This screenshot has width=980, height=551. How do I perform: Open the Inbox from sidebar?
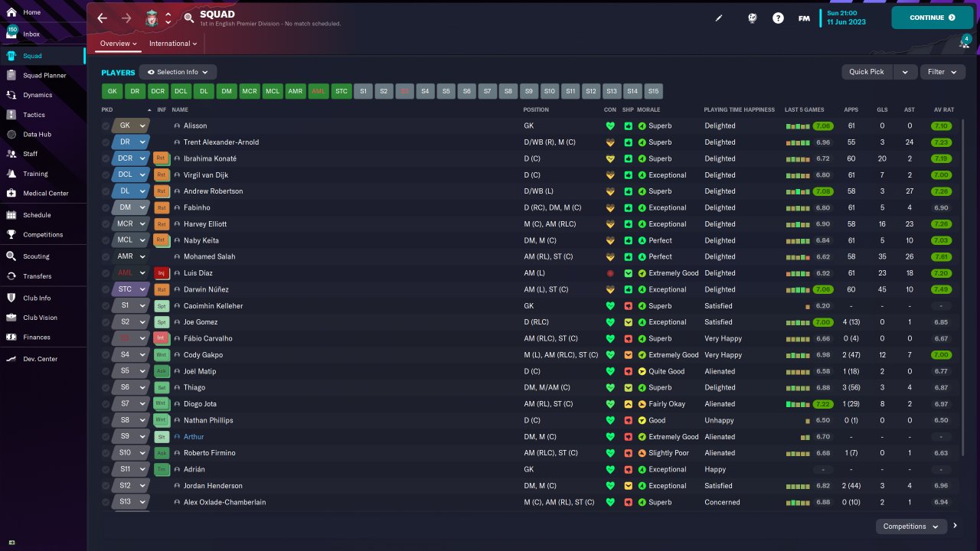(x=43, y=34)
